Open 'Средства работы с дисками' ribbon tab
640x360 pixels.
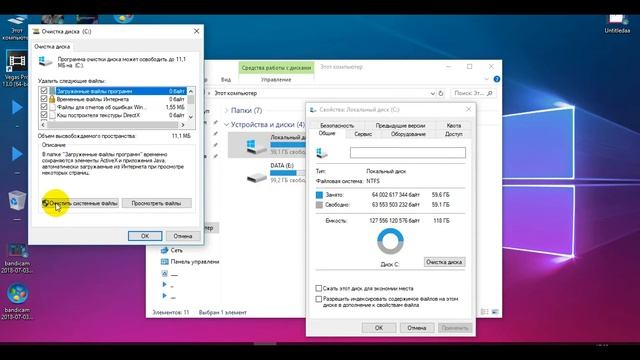point(276,68)
